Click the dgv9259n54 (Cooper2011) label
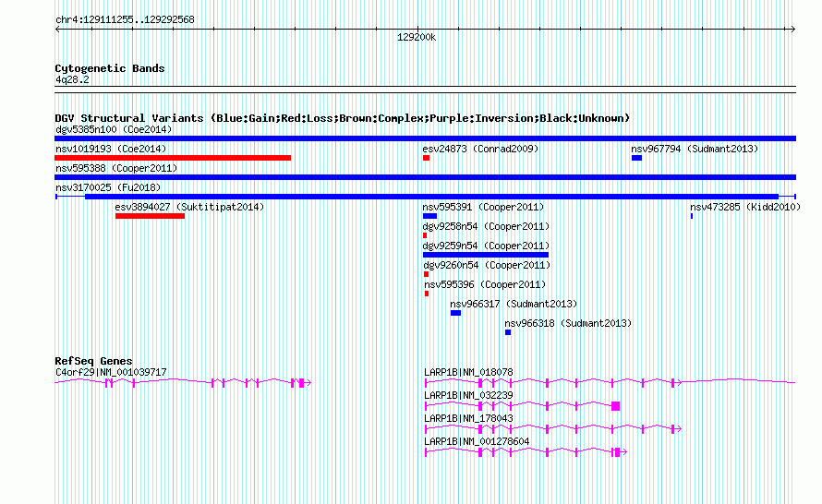 click(486, 246)
